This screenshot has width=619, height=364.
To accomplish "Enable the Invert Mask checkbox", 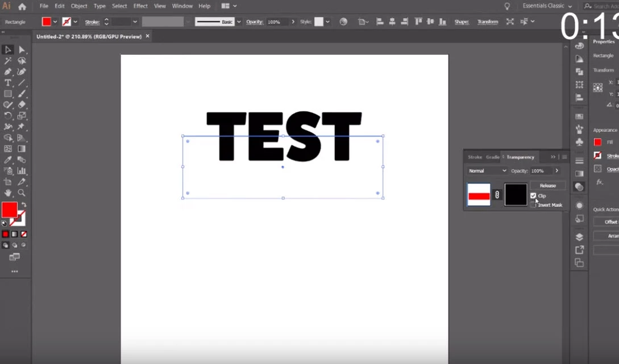I will 533,204.
